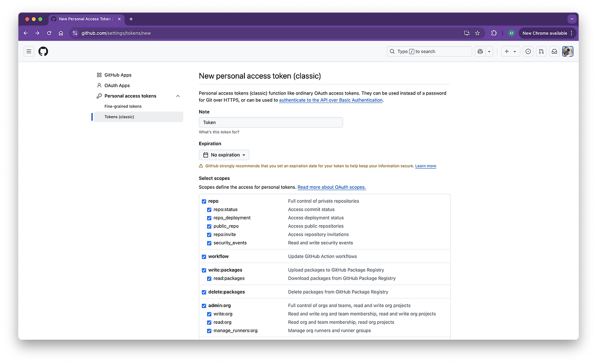597x364 pixels.
Task: Open the Read more about OAuth scopes link
Action: click(x=332, y=187)
